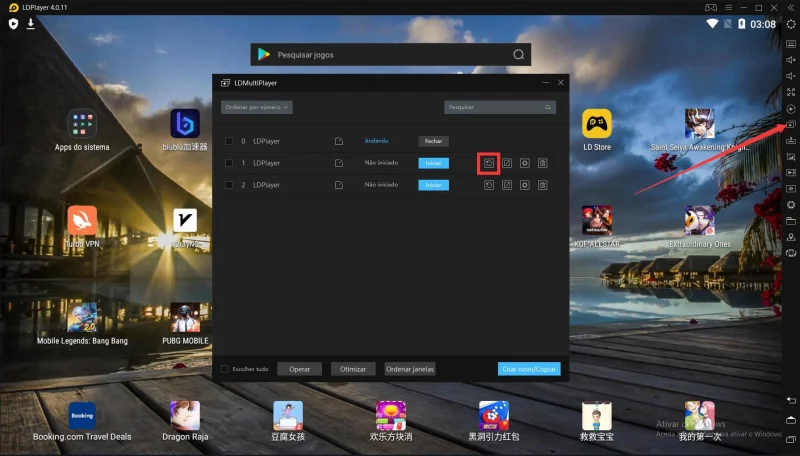Screen dimensions: 800x456
Task: Open shared folder icon in right sidebar
Action: [x=791, y=221]
